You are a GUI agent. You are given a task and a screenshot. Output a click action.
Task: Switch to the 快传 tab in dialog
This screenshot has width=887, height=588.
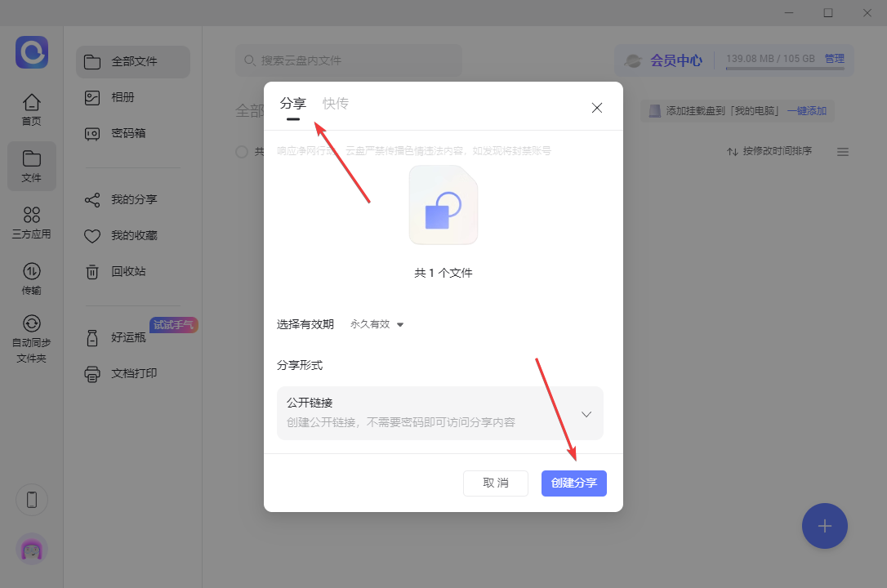pos(335,104)
